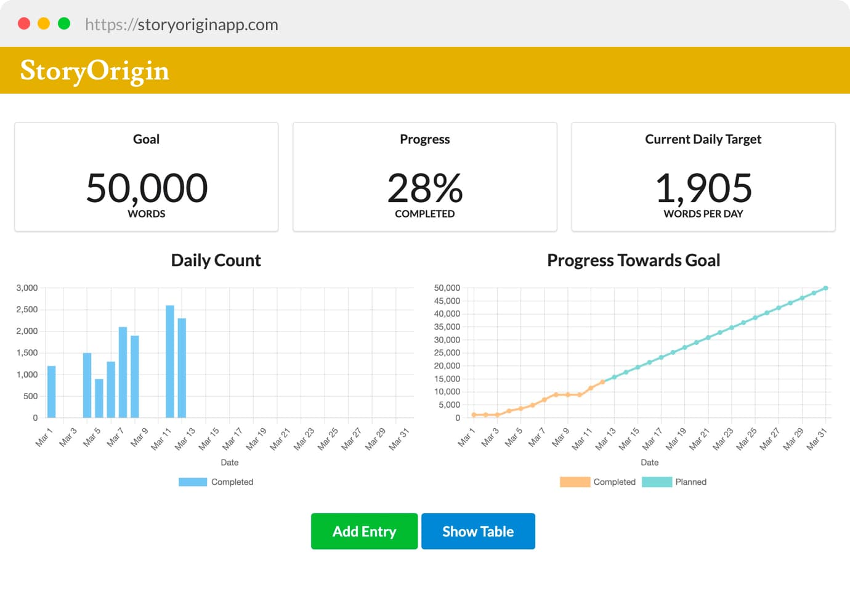Click the green maximize window dot
The height and width of the screenshot is (616, 850).
64,23
